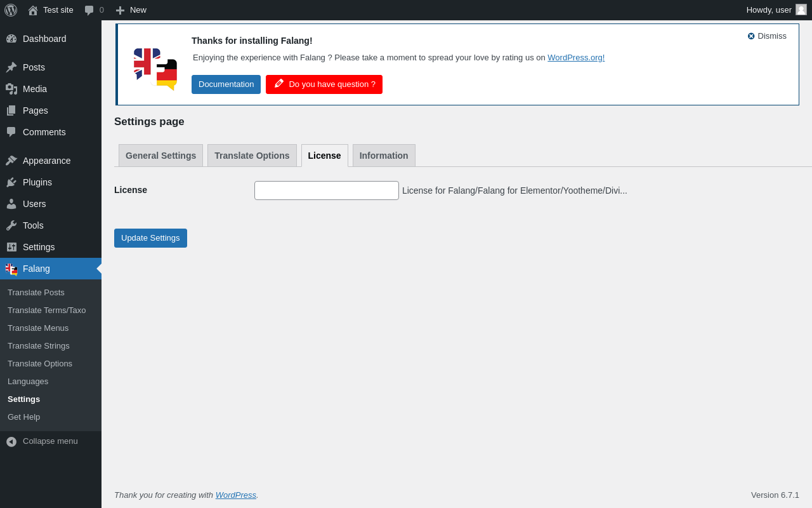Open Languages submenu item
Image resolution: width=812 pixels, height=508 pixels.
28,382
